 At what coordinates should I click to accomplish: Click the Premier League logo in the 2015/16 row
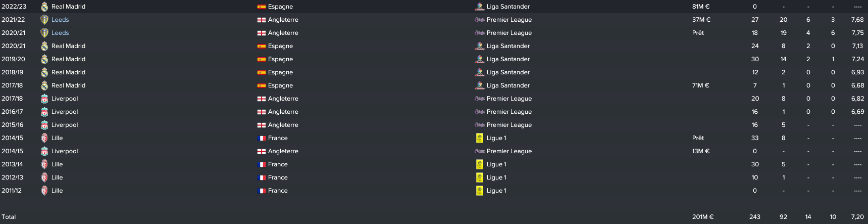point(480,125)
